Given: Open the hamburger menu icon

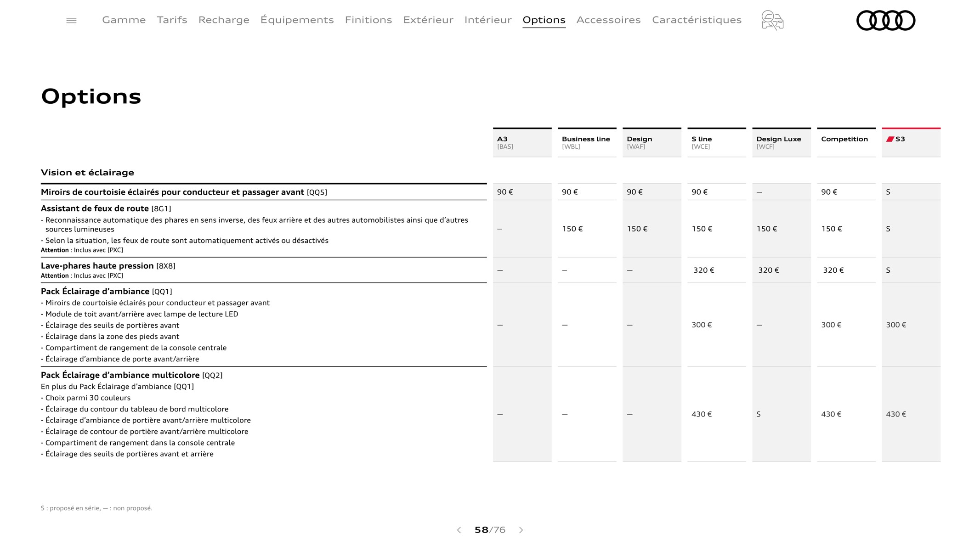Looking at the screenshot, I should point(71,21).
